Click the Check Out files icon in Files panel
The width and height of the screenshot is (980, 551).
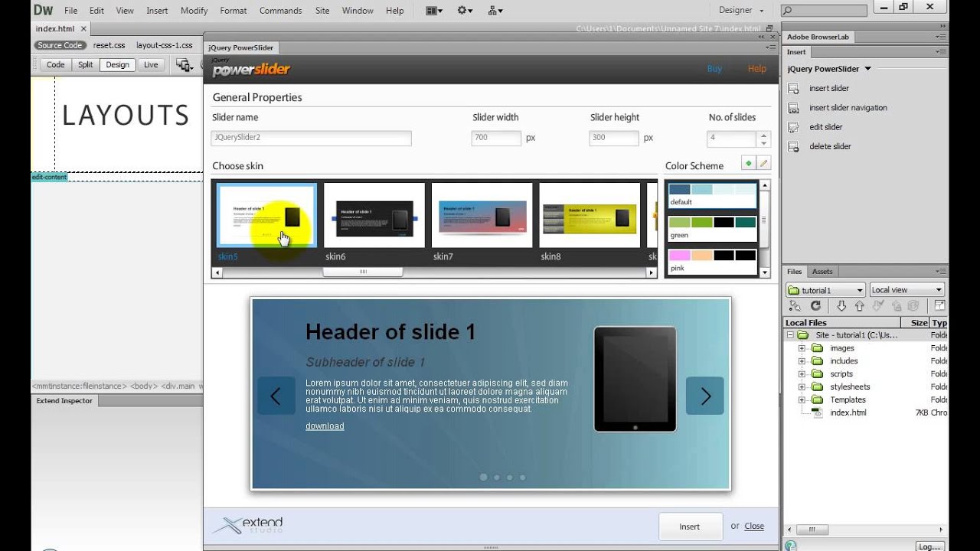(x=877, y=306)
